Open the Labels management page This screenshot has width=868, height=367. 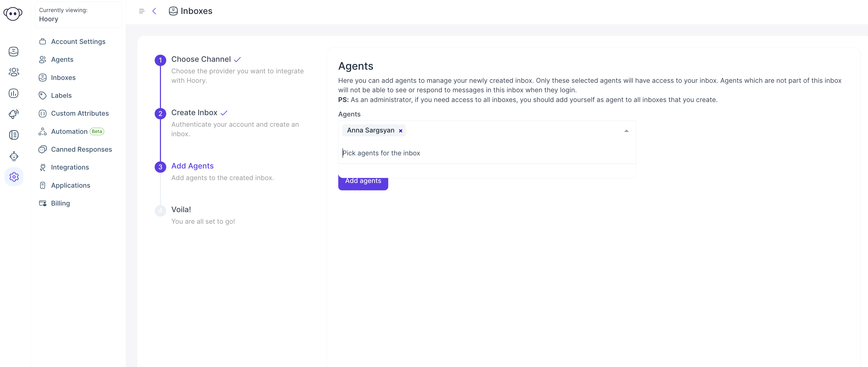pos(62,95)
